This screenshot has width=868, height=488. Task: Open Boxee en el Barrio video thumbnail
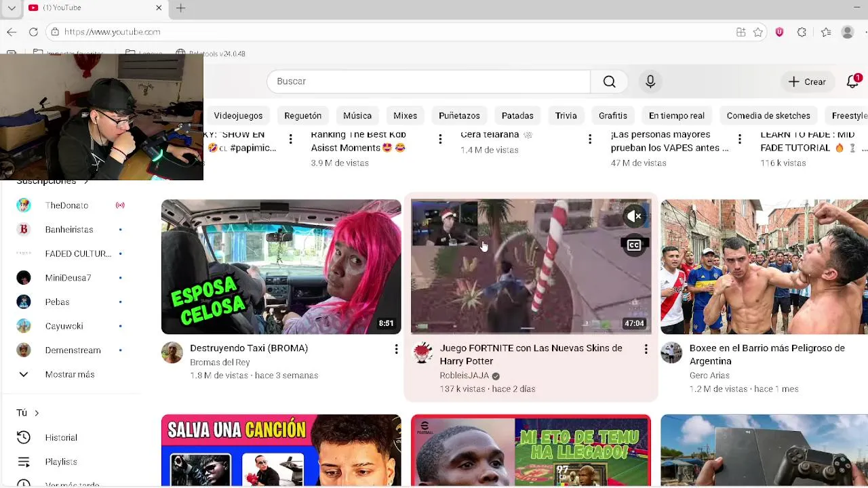pos(764,266)
